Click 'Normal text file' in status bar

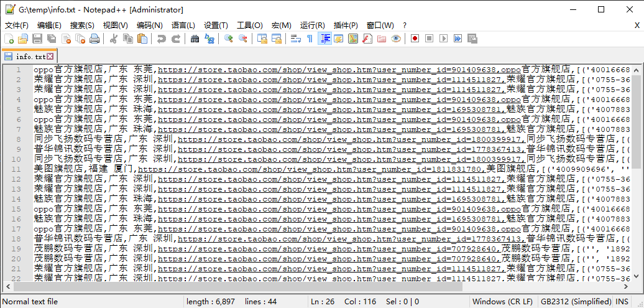30,301
